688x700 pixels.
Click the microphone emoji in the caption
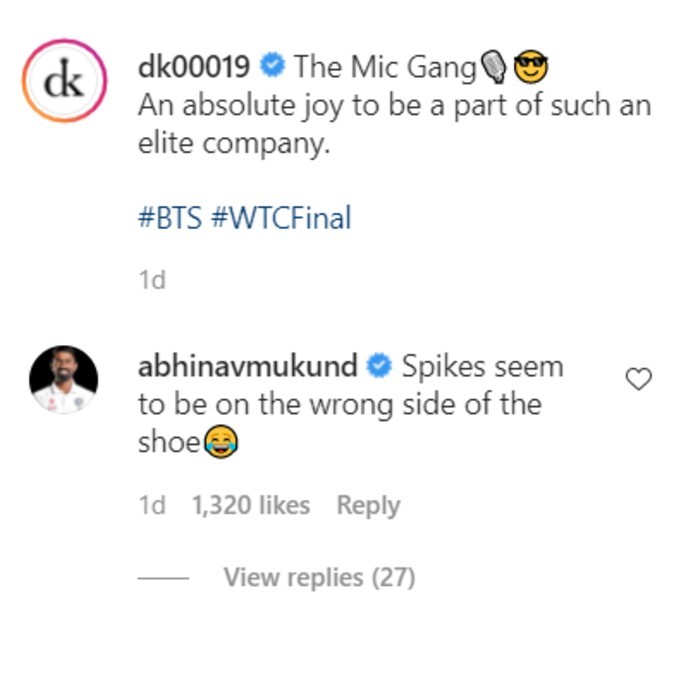click(494, 68)
